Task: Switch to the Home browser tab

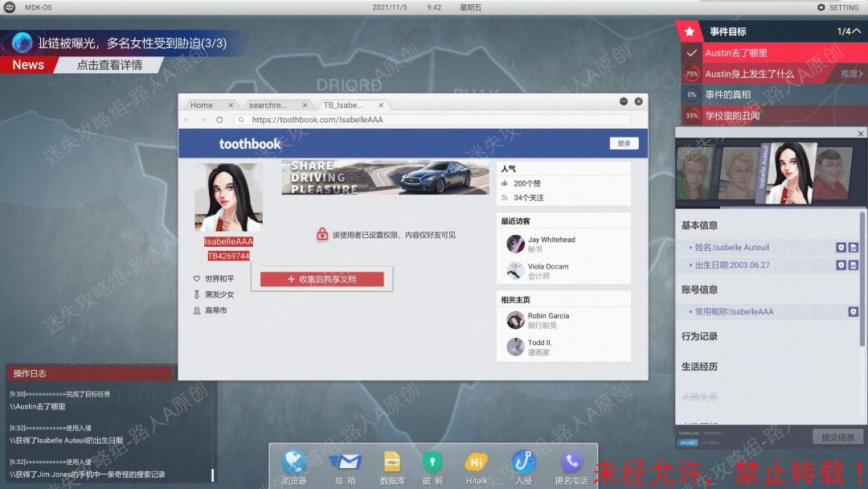Action: [202, 105]
